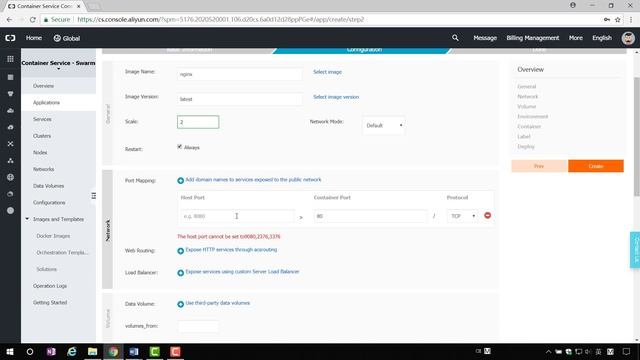This screenshot has height=360, width=640.
Task: Reload the page in Chrome
Action: point(33,19)
